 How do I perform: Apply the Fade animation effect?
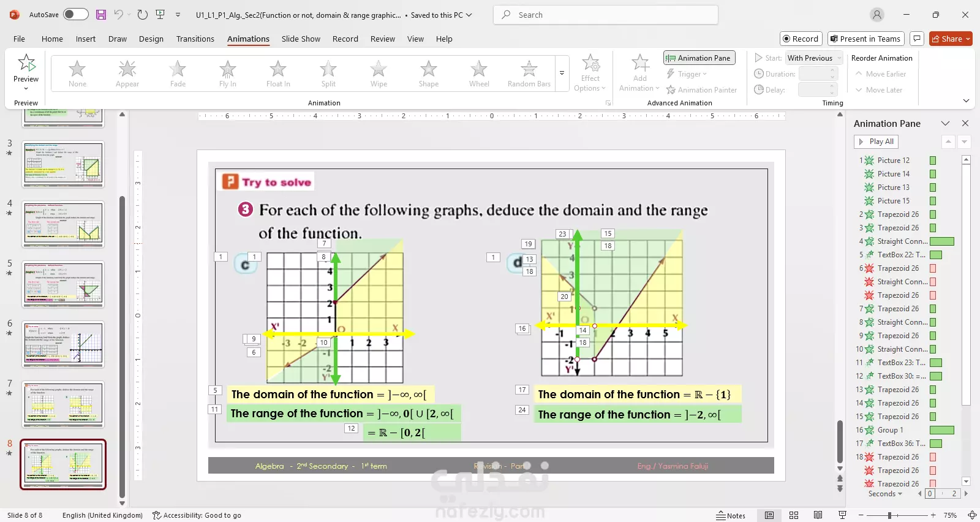click(178, 74)
